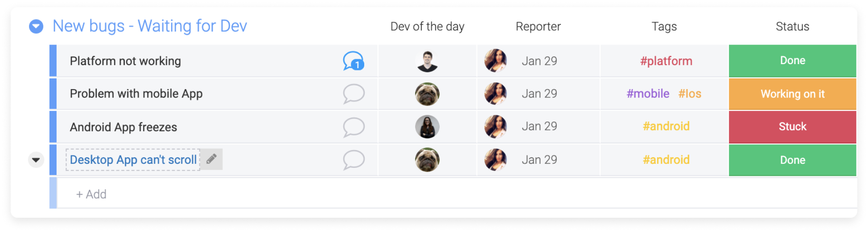Open the Stuck status dropdown
Viewport: 868px width, 232px height.
792,127
